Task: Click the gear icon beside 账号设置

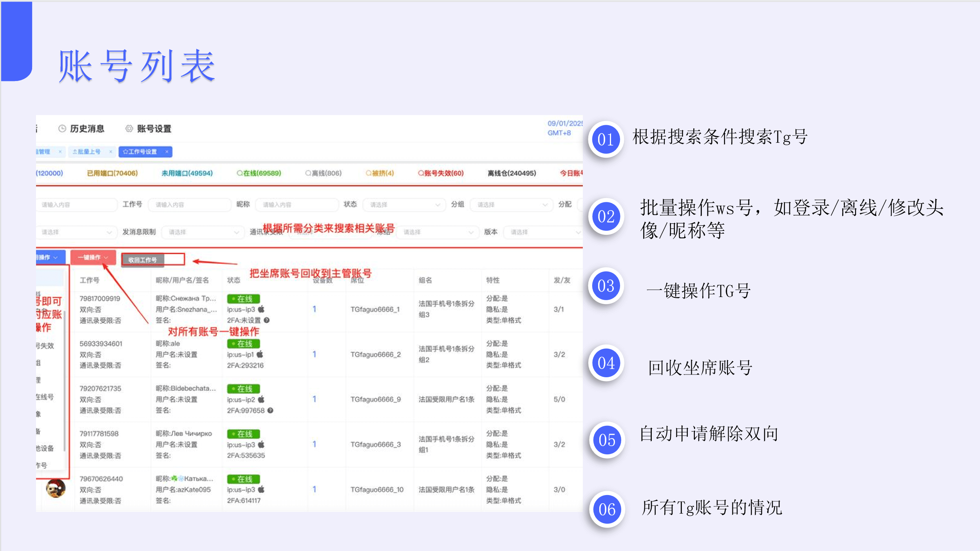Action: 130,128
